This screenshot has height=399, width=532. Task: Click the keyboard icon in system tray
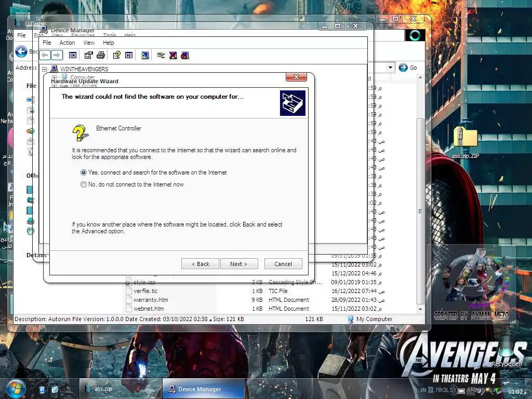[x=461, y=391]
